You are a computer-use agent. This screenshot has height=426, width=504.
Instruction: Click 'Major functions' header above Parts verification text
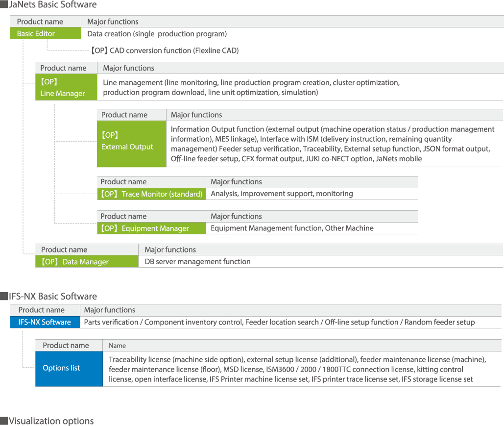(110, 310)
